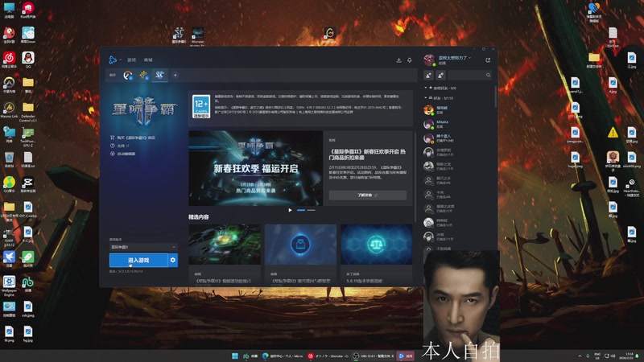Switch to OBS in the taskbar

(x=374, y=356)
